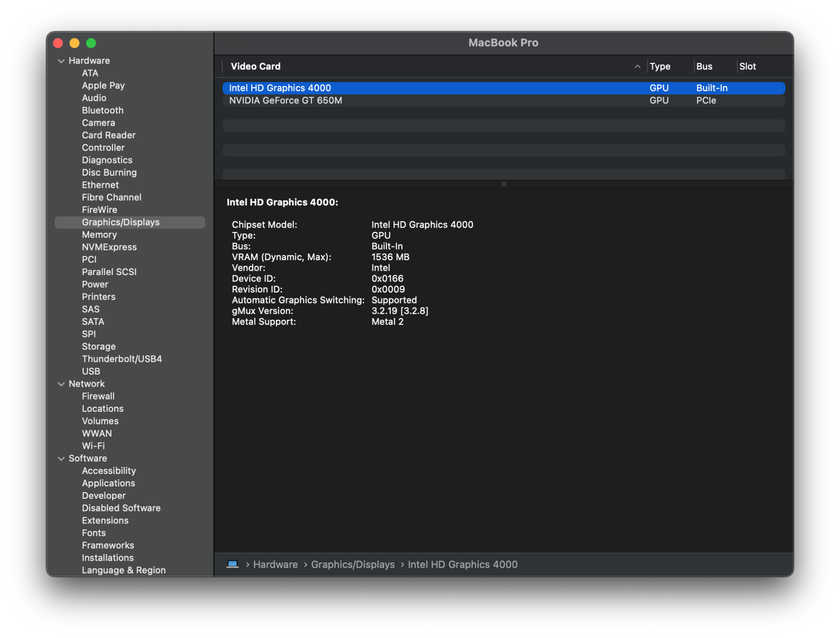Collapse the Hardware section
840x638 pixels.
[61, 61]
